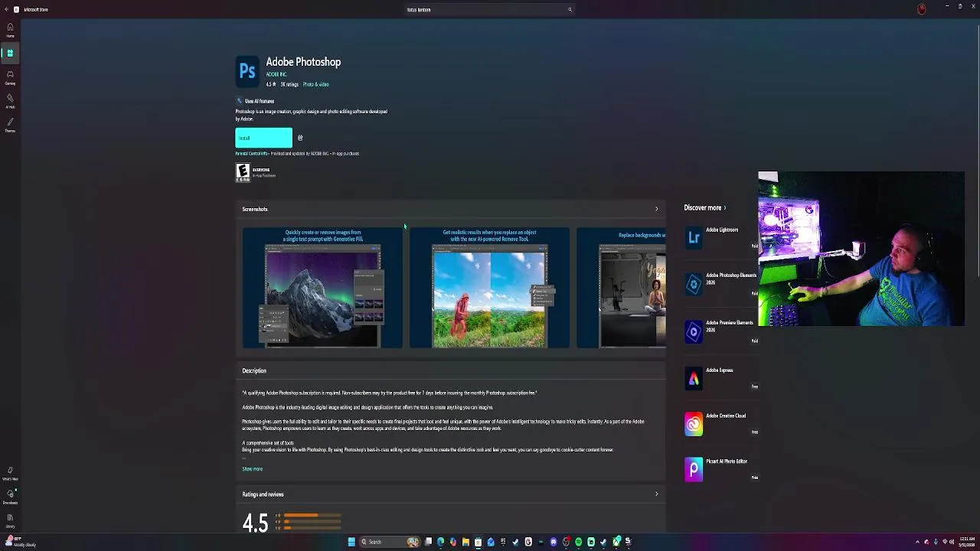Viewport: 980px width, 551px height.
Task: Install Adobe Photoshop
Action: pyautogui.click(x=263, y=138)
